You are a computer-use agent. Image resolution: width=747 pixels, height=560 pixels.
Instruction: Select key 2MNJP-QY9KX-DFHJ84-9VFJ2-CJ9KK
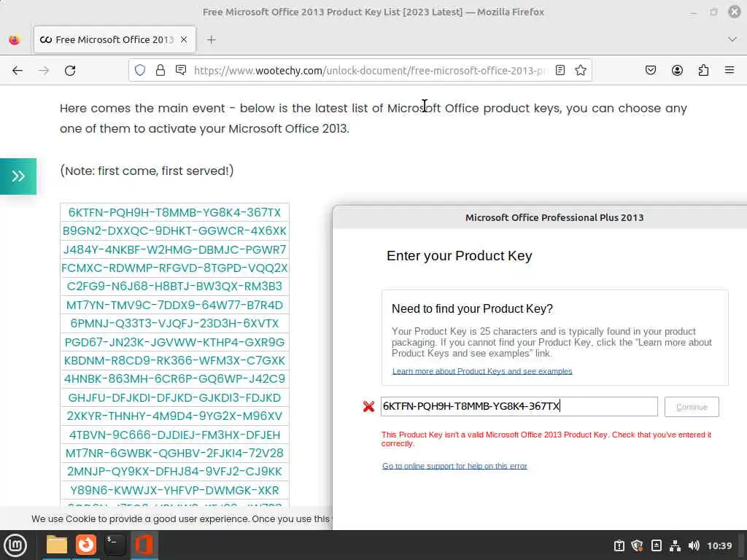174,472
